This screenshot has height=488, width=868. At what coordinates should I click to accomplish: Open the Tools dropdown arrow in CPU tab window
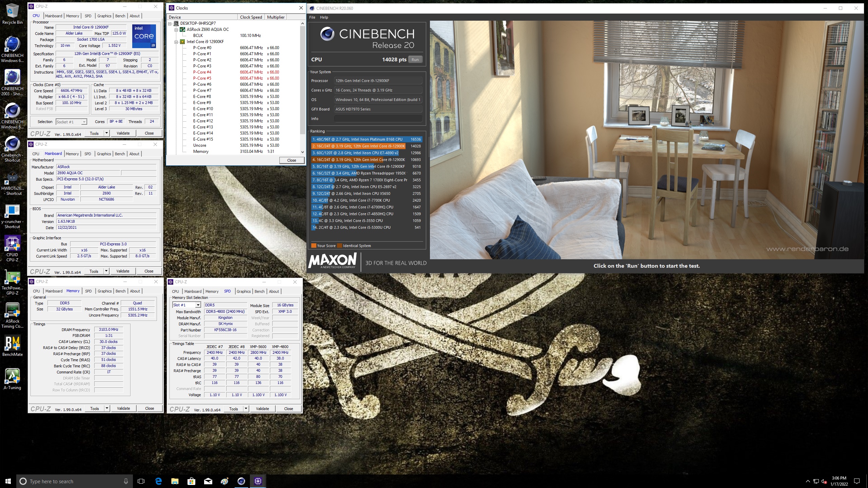(106, 133)
